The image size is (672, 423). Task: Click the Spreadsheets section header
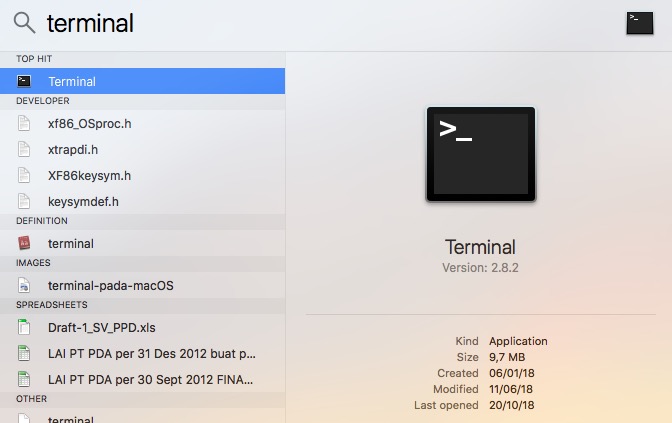coord(52,304)
